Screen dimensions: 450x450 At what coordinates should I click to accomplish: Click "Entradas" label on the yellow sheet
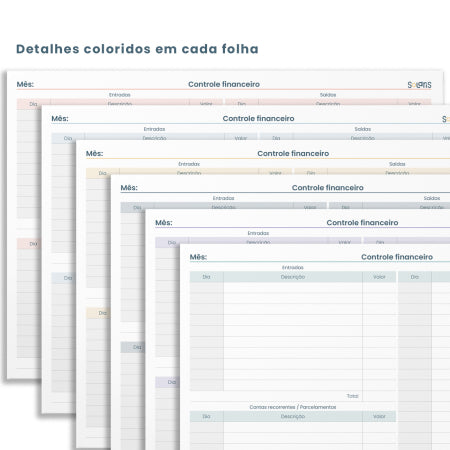click(189, 164)
